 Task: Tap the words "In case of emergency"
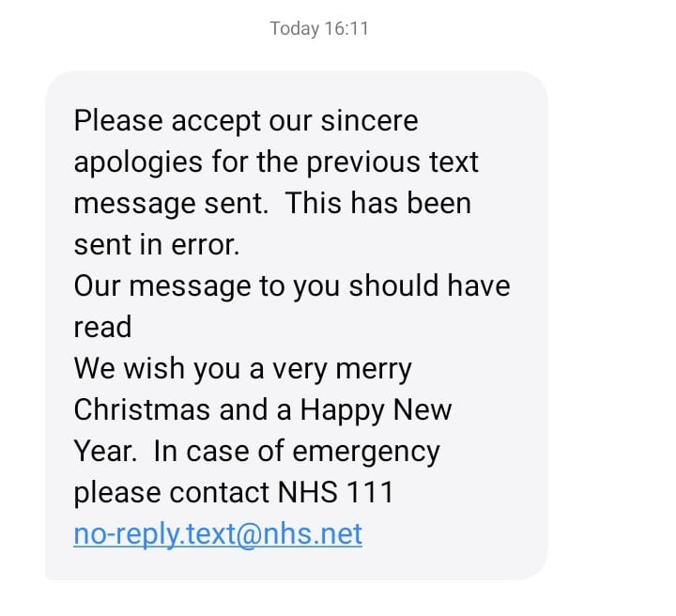(297, 452)
